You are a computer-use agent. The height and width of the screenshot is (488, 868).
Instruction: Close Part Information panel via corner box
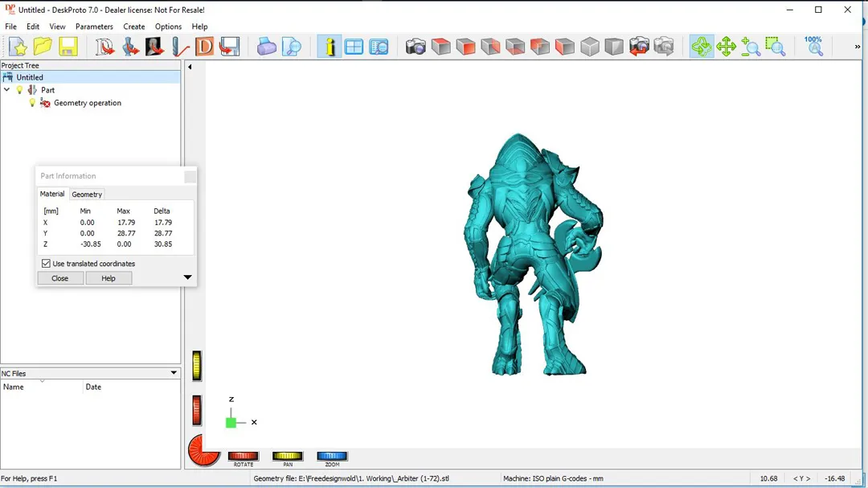190,176
